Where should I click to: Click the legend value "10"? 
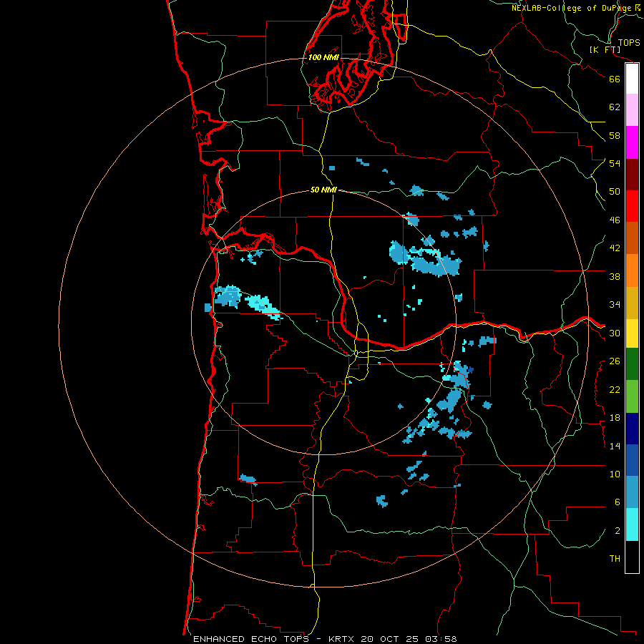pyautogui.click(x=615, y=474)
